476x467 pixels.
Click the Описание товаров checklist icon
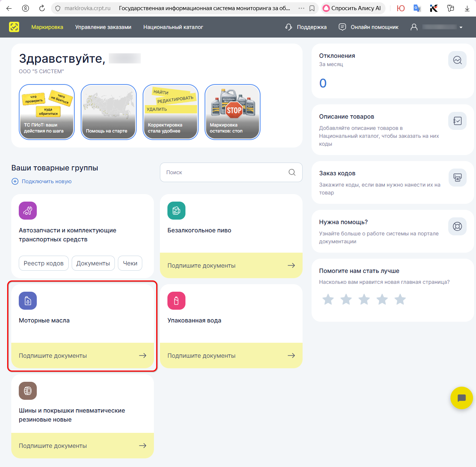pos(457,121)
